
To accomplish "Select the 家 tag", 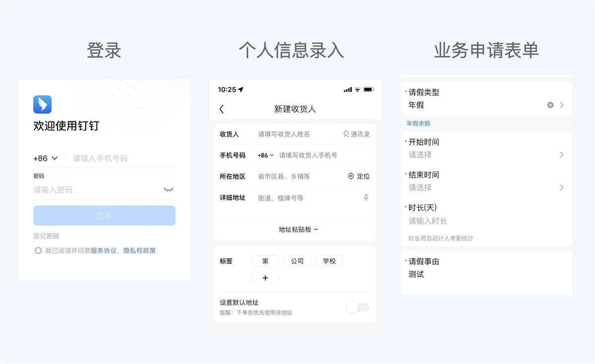I will (x=265, y=261).
